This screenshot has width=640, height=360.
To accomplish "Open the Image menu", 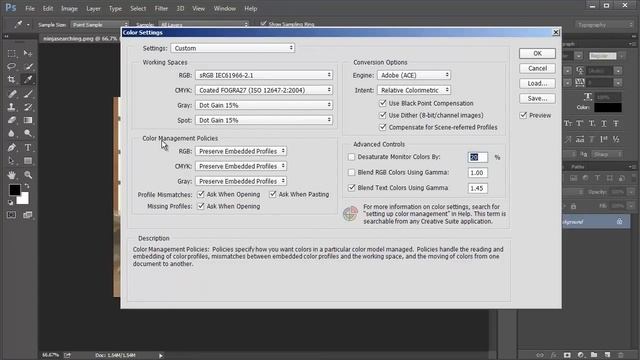I will (x=69, y=8).
